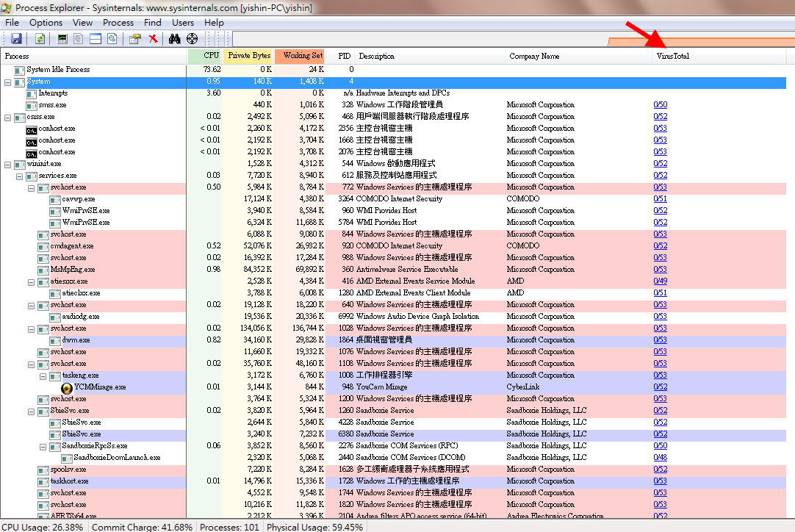The width and height of the screenshot is (795, 532).
Task: Sort by Private Bytes column header
Action: (248, 56)
